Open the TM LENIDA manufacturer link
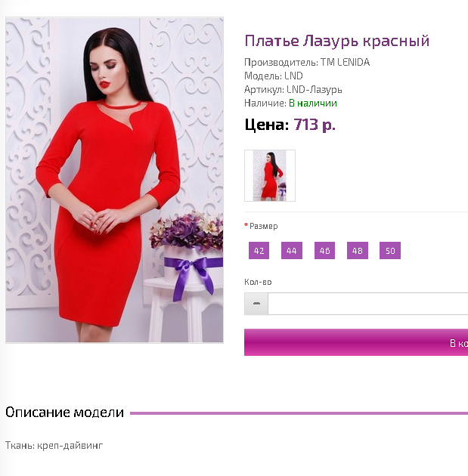Image resolution: width=468 pixels, height=476 pixels. [346, 62]
